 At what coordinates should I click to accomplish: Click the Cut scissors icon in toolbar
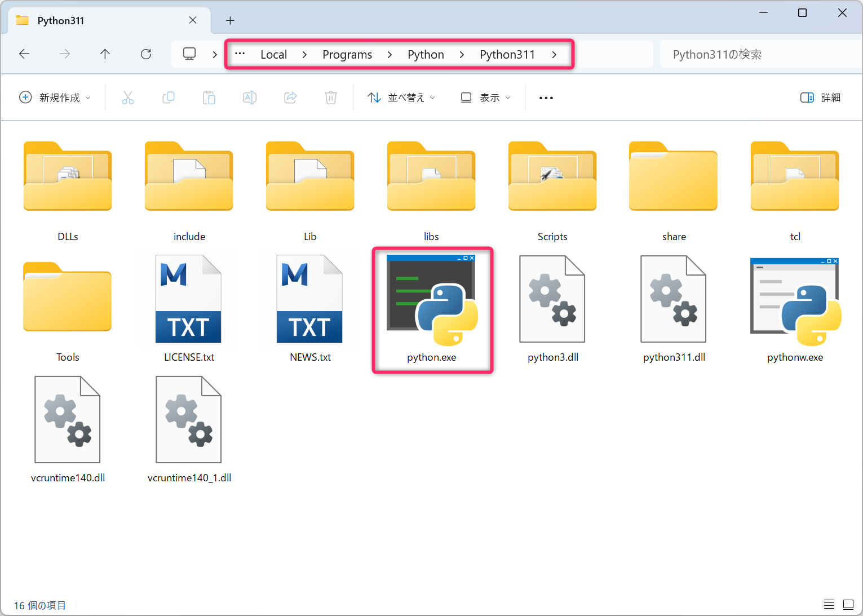[128, 98]
